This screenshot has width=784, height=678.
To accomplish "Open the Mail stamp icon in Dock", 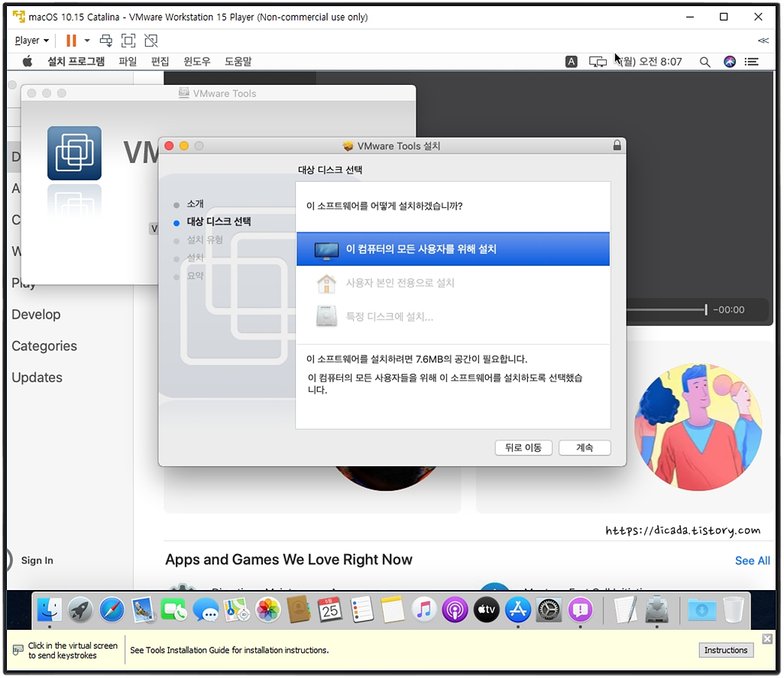I will point(143,610).
